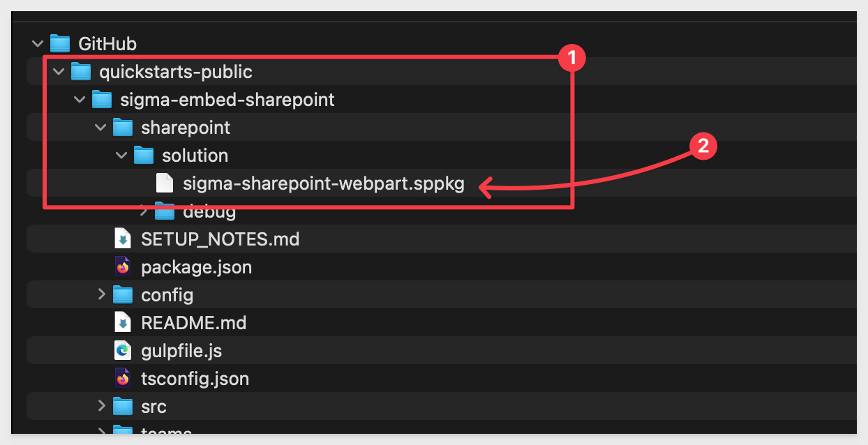Collapse the solution folder chevron
Viewport: 868px width, 445px height.
pos(121,156)
